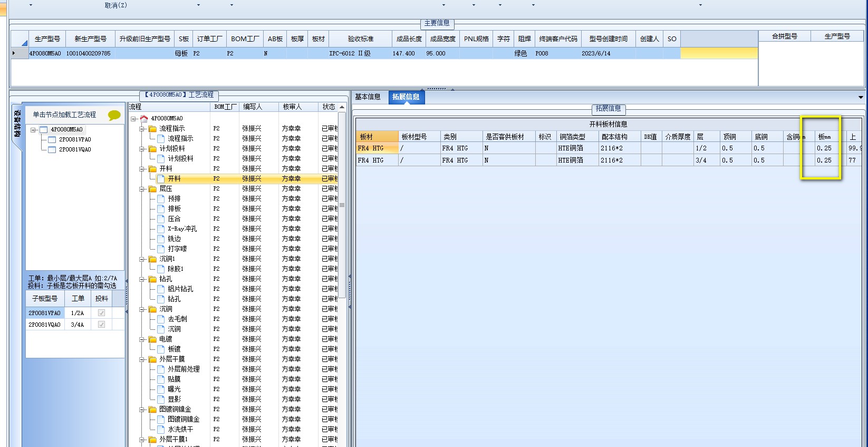Click the 沉铜1 folder icon
The height and width of the screenshot is (447, 868).
(152, 259)
